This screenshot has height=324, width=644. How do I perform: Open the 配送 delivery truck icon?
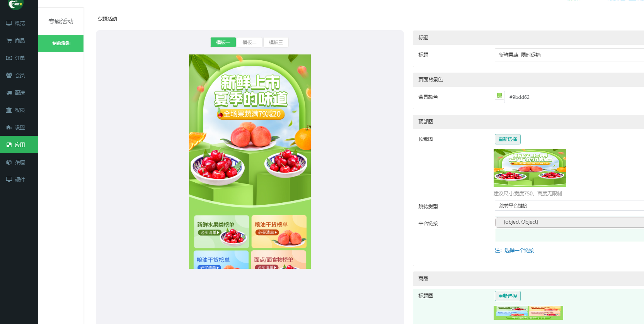(9, 93)
